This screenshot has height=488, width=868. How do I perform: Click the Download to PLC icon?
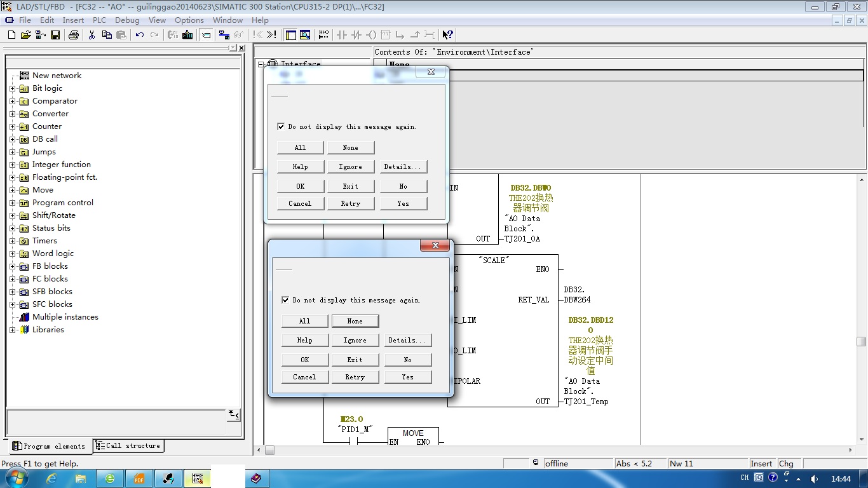point(187,35)
